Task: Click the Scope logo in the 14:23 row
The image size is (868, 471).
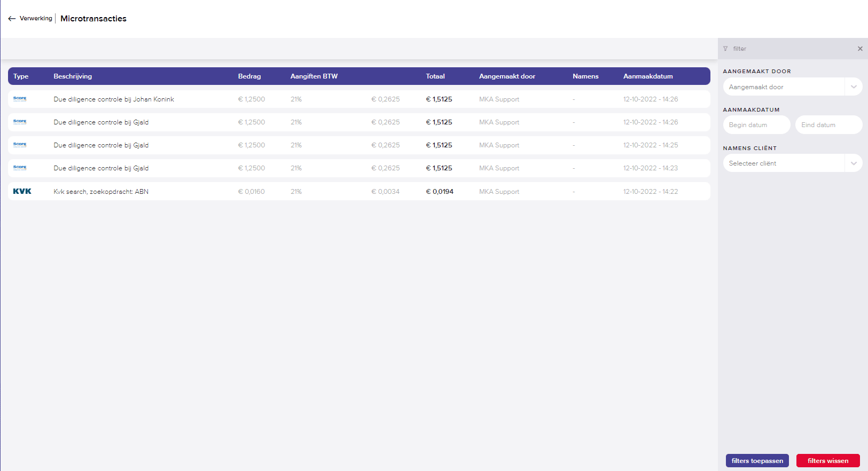Action: 20,168
